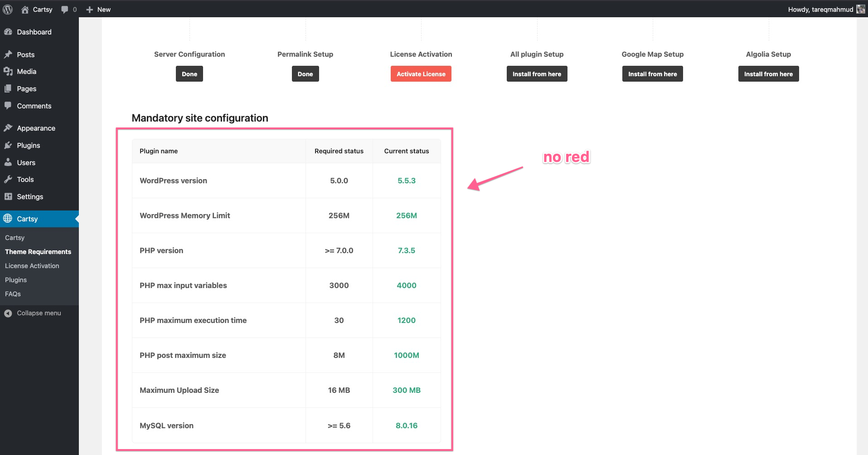Click the current value 300 MB
Screen dimensions: 868x455
click(407, 390)
